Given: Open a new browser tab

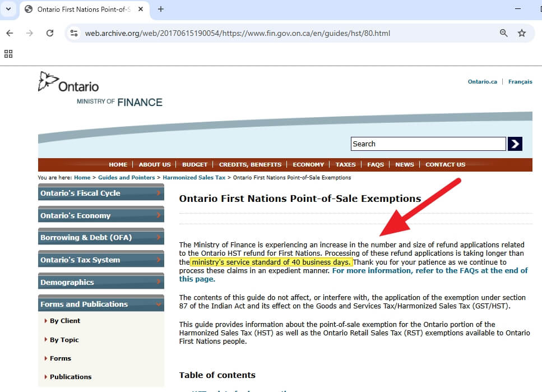Looking at the screenshot, I should (x=161, y=10).
